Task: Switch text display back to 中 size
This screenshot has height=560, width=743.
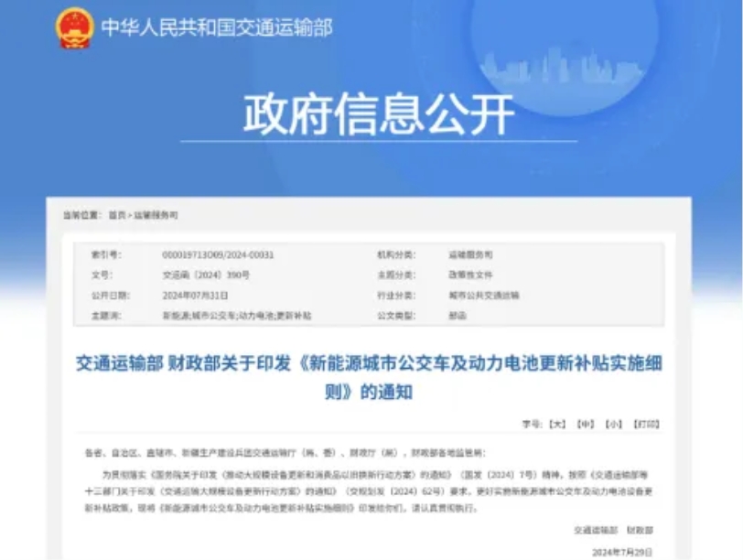Action: [x=587, y=422]
